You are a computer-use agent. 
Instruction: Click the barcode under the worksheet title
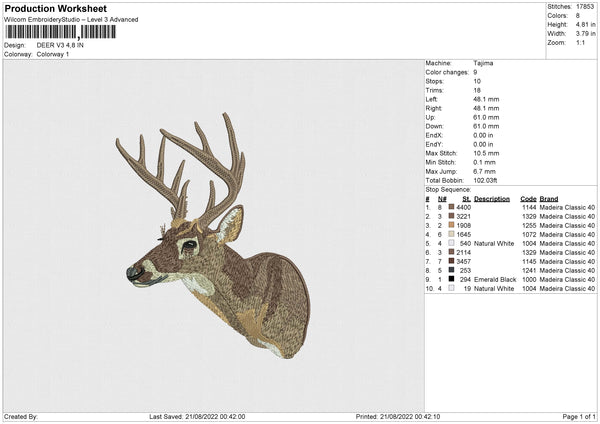point(60,32)
